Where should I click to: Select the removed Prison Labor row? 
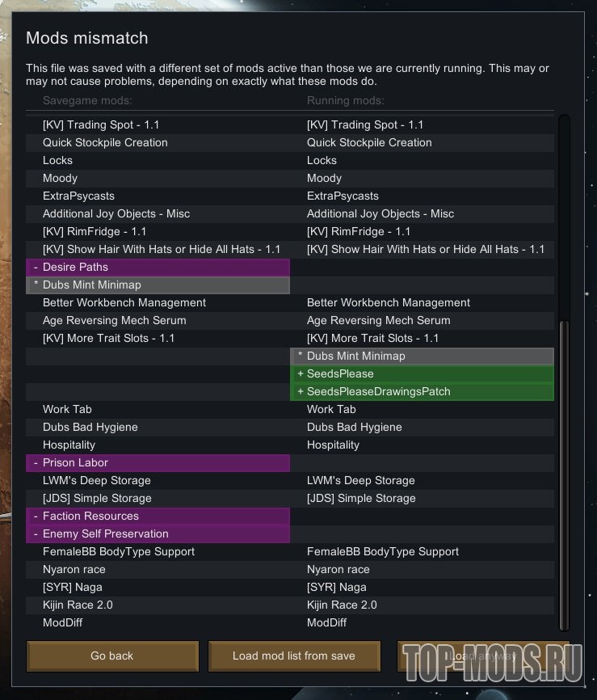point(158,462)
